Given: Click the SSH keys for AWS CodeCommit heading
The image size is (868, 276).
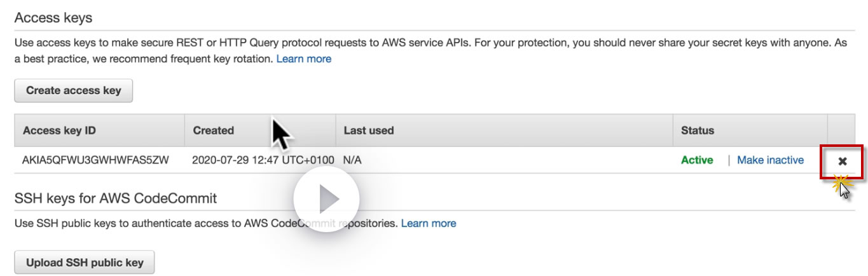Looking at the screenshot, I should 116,198.
